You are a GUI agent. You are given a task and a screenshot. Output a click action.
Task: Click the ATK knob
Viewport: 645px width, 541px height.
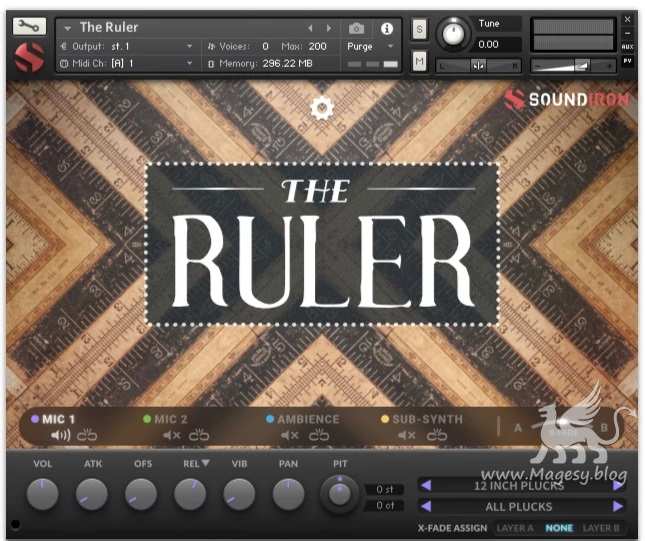(92, 494)
